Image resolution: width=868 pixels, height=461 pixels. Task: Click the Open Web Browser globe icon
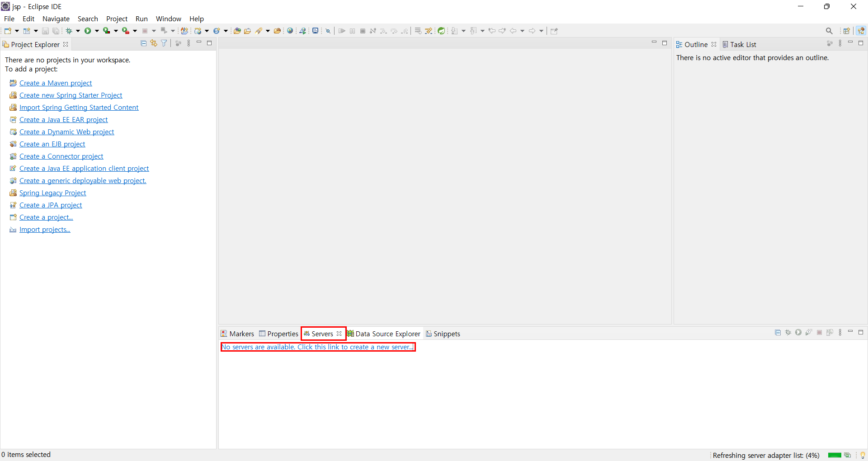coord(290,31)
